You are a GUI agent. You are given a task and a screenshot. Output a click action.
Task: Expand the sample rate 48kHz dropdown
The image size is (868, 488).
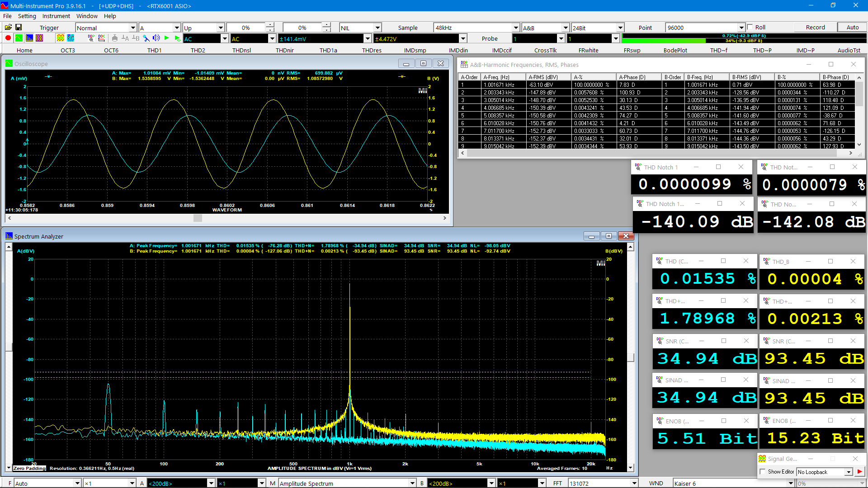[516, 28]
